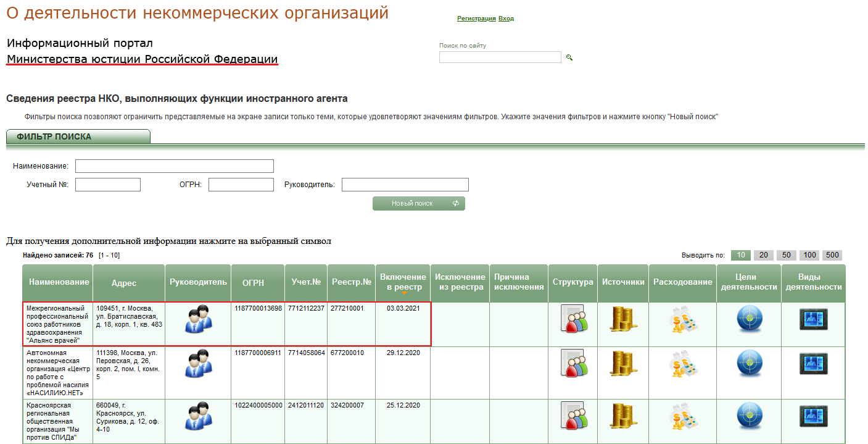Click the search magnifier icon beside site search

coord(569,57)
